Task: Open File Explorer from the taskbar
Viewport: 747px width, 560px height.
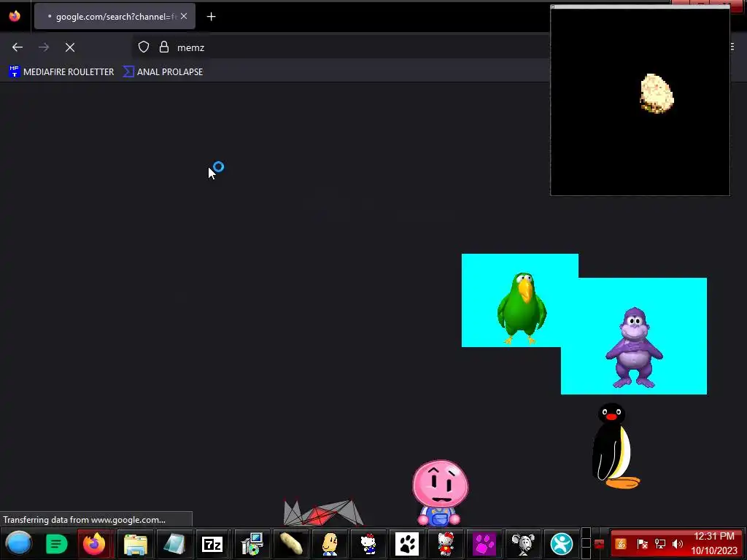Action: [136, 543]
